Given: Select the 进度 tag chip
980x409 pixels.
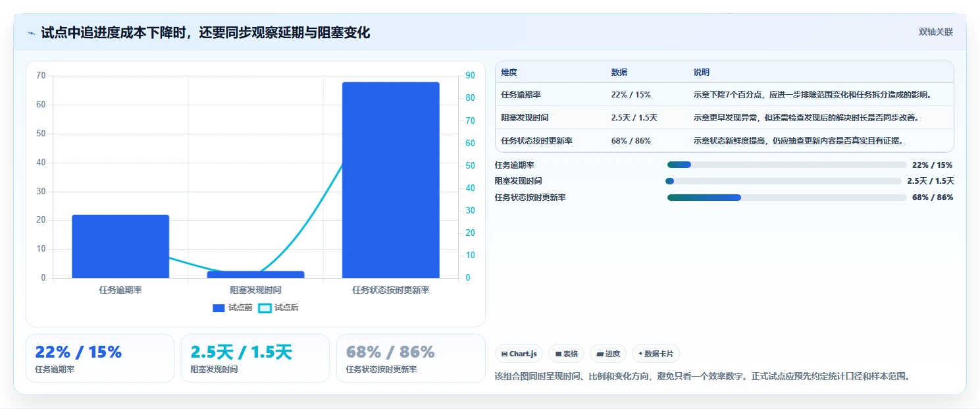Looking at the screenshot, I should 608,354.
